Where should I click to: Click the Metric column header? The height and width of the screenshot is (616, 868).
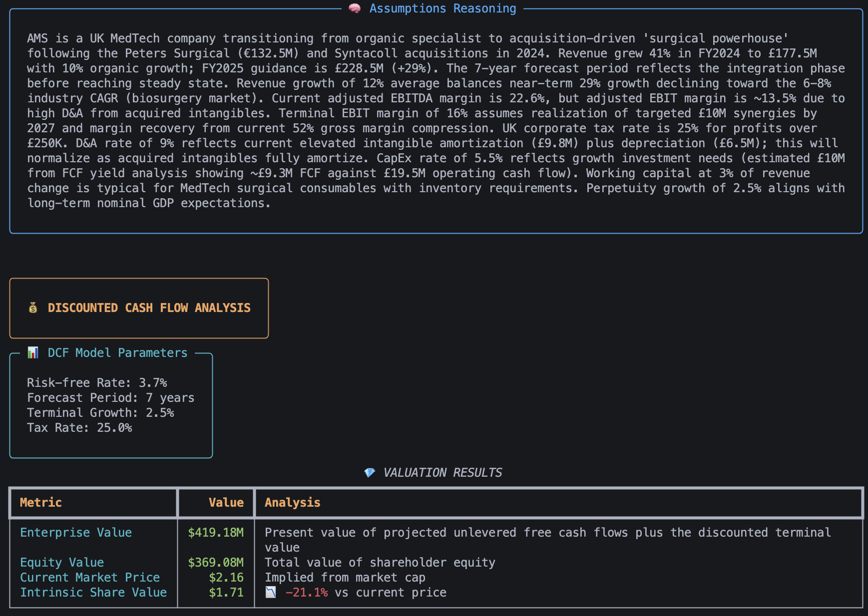pos(41,503)
